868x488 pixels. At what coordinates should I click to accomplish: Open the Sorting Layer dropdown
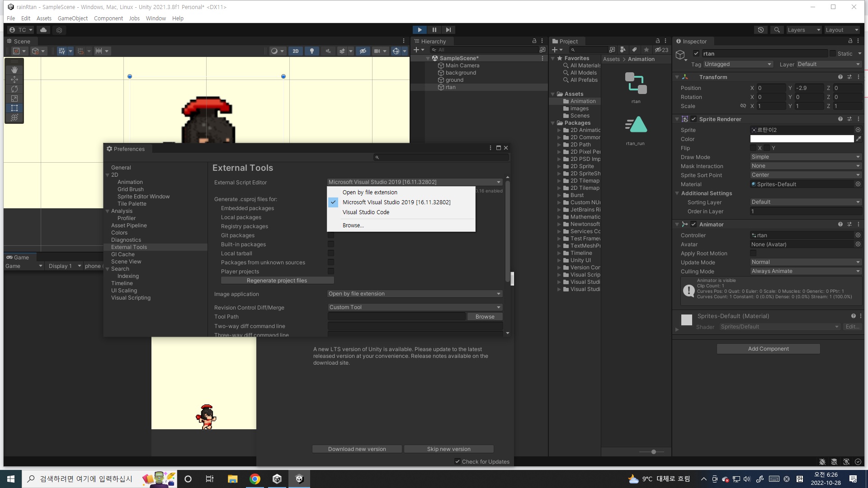pyautogui.click(x=806, y=202)
